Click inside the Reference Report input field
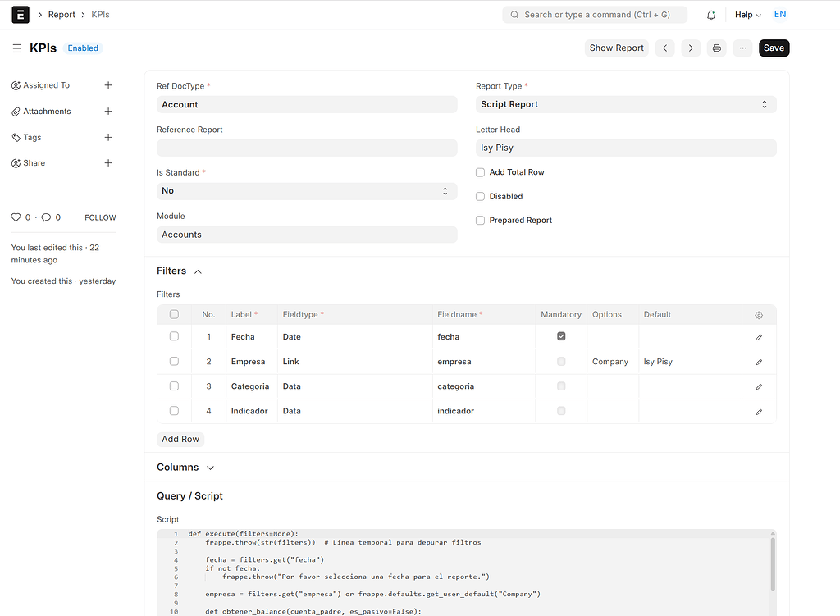Viewport: 840px width, 616px height. point(306,148)
